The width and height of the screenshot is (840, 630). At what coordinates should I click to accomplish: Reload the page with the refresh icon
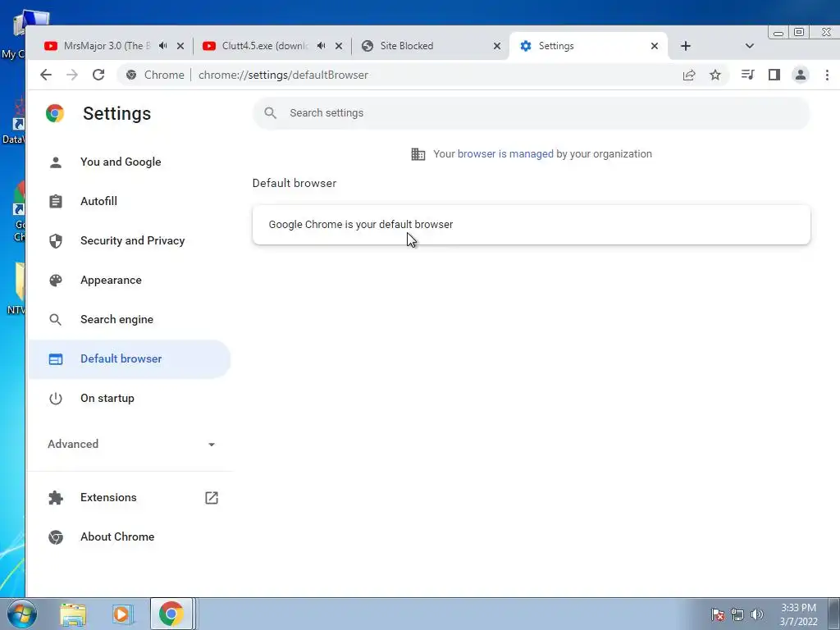pos(98,75)
